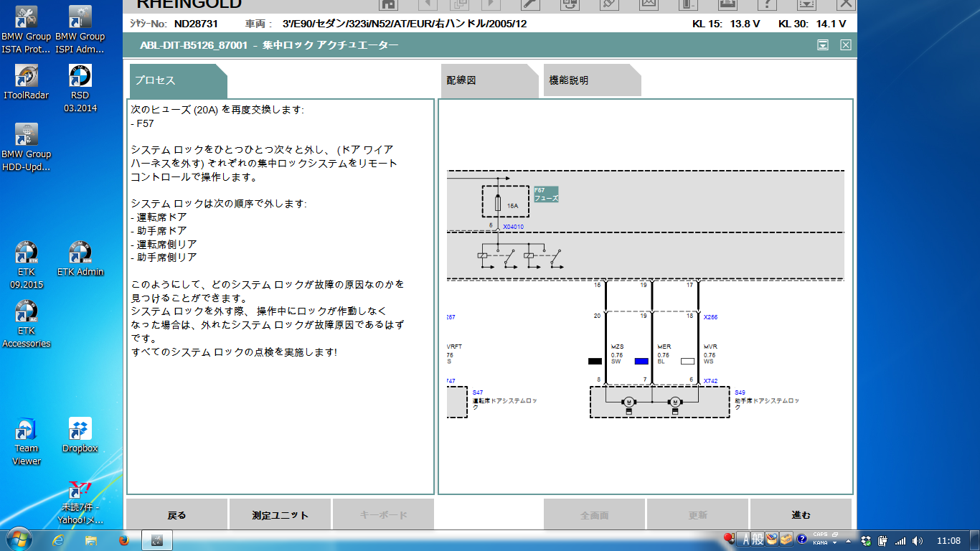Click the X742 connector link in diagram
Viewport: 980px width, 551px height.
click(x=710, y=381)
